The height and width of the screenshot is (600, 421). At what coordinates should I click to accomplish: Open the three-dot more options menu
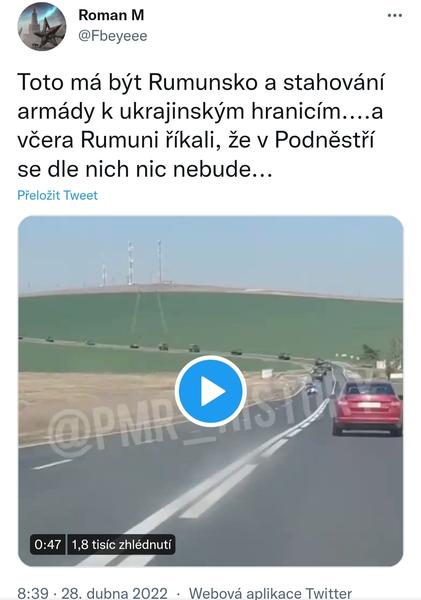coord(395,16)
